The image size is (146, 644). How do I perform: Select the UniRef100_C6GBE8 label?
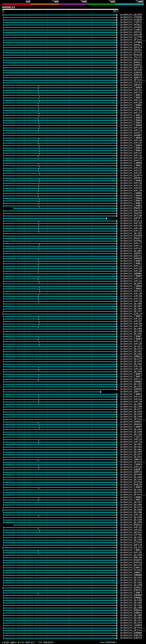coord(131,625)
